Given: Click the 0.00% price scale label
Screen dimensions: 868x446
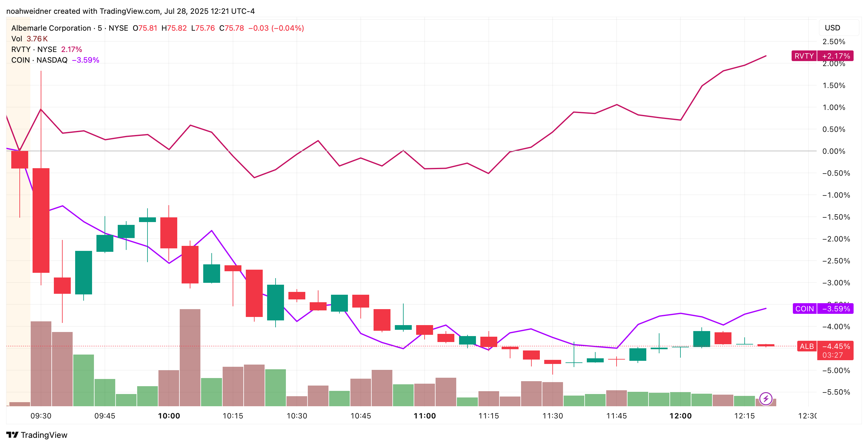Looking at the screenshot, I should tap(834, 151).
